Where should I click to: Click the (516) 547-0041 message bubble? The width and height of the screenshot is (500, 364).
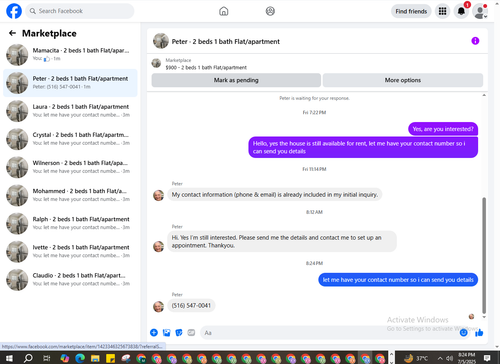tap(191, 306)
